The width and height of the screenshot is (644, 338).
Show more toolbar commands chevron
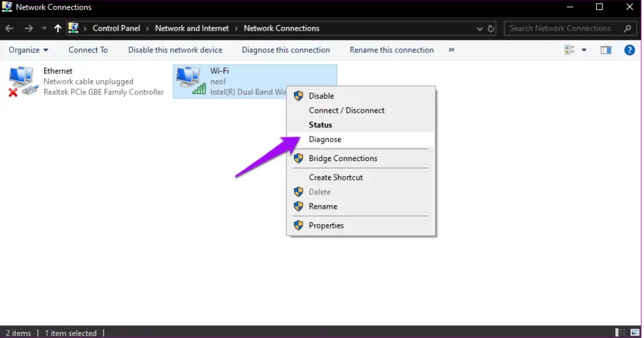(451, 50)
